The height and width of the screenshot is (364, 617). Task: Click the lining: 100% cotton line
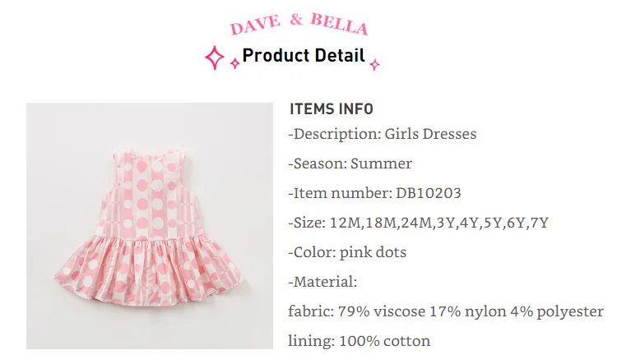click(359, 341)
